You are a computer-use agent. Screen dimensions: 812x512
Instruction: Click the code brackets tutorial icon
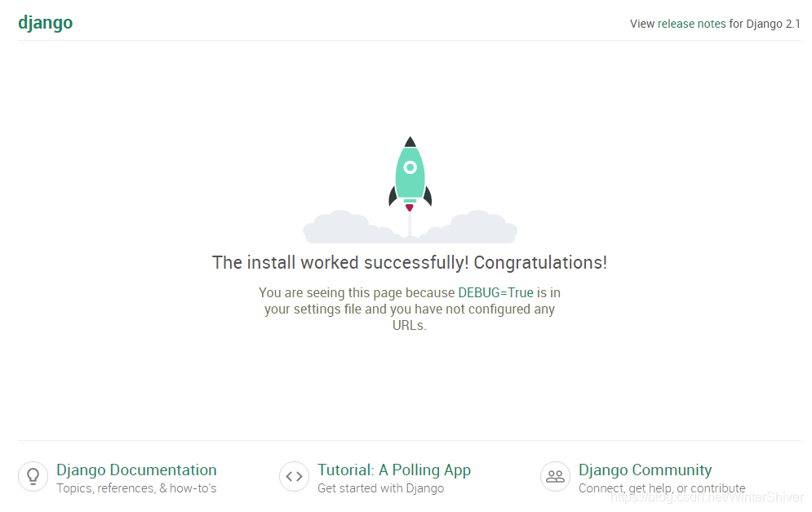294,476
